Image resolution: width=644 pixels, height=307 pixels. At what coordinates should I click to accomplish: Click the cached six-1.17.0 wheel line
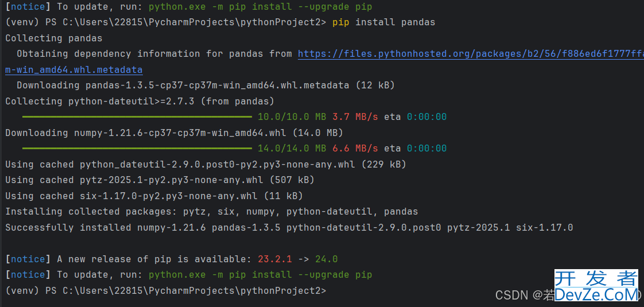point(154,196)
